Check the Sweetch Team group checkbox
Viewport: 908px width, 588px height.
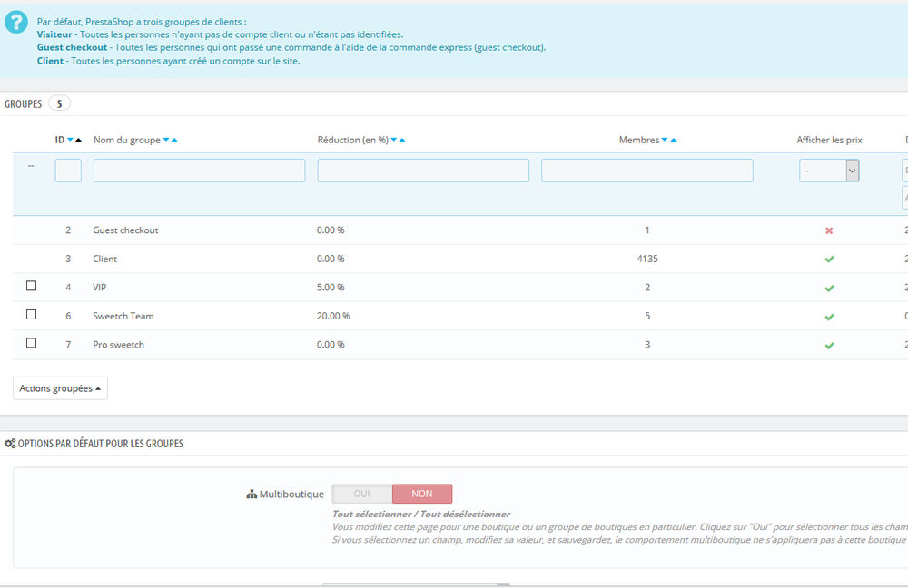31,314
